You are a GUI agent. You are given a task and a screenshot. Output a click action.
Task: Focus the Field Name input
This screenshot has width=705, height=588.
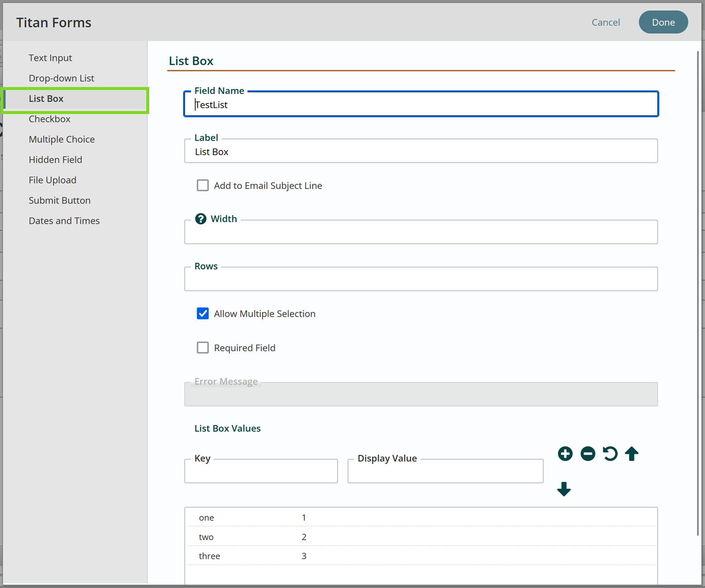pos(421,104)
